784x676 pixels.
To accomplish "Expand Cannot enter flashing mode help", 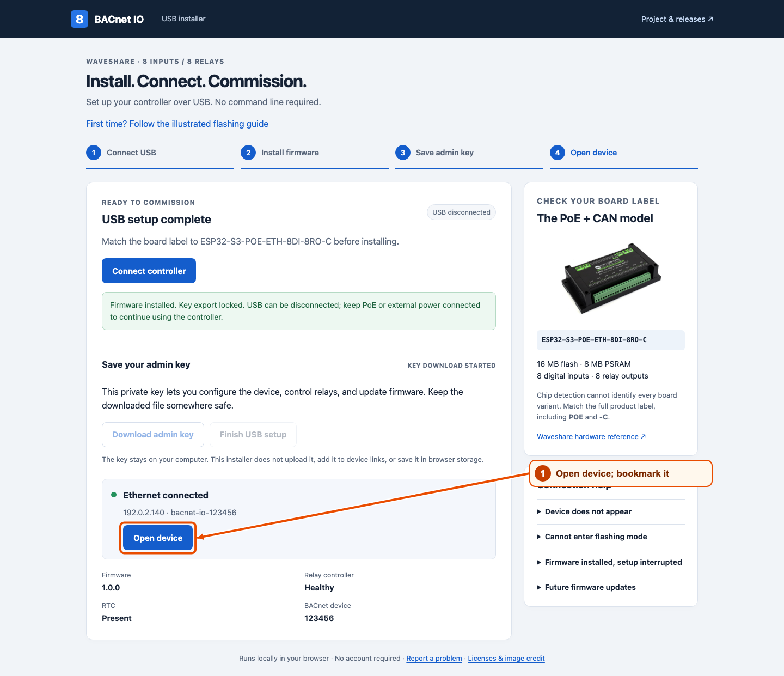I will [x=611, y=537].
